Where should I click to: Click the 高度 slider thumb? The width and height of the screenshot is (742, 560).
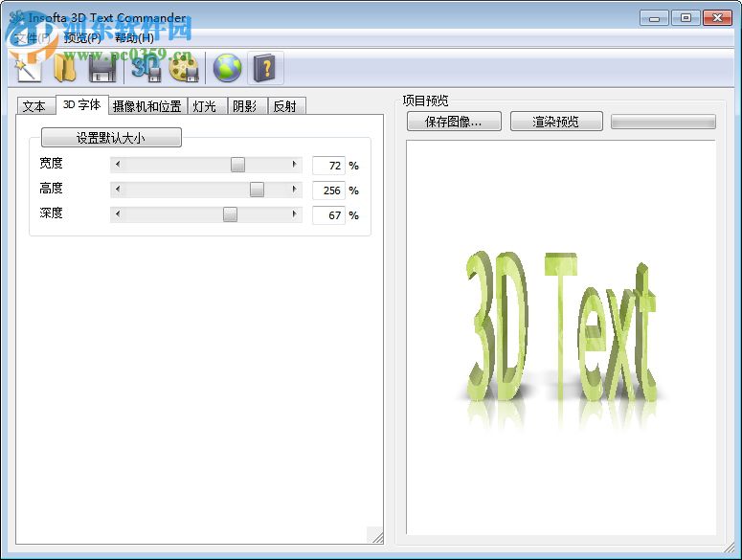(257, 190)
